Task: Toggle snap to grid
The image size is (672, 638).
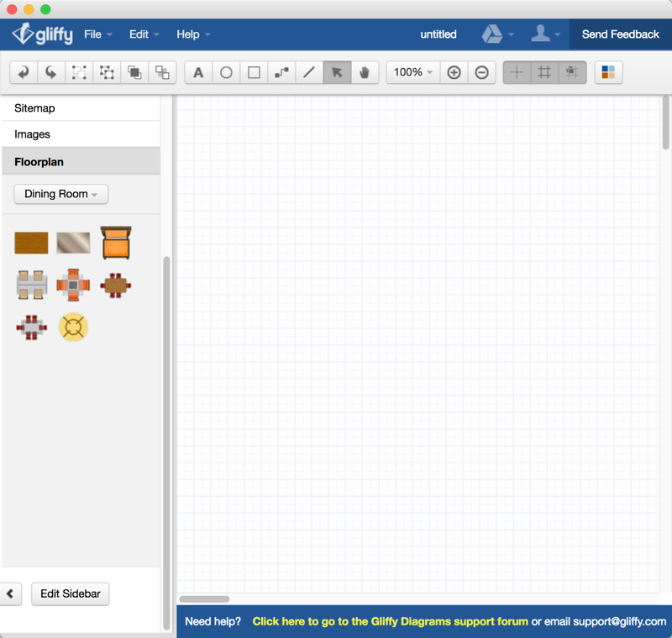Action: point(572,72)
